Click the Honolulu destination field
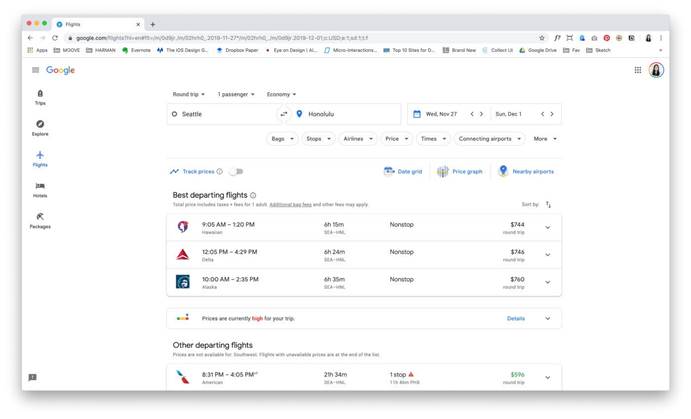This screenshot has height=419, width=691. [x=346, y=114]
